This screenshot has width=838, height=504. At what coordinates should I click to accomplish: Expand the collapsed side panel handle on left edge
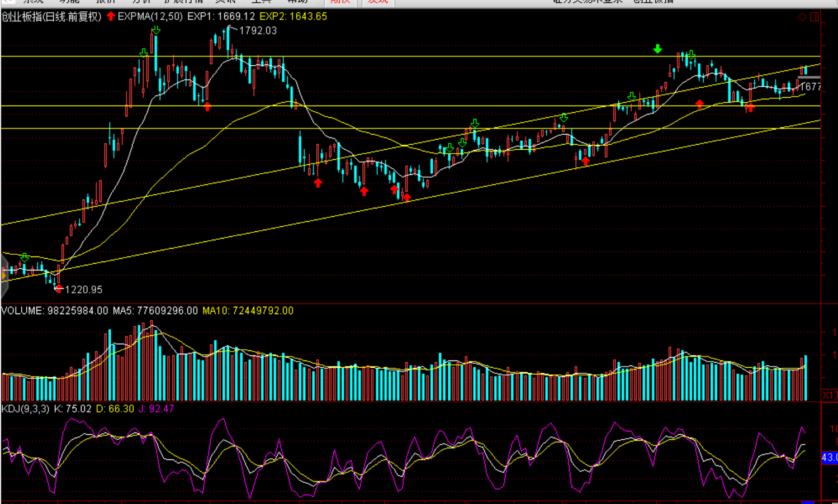tap(4, 274)
